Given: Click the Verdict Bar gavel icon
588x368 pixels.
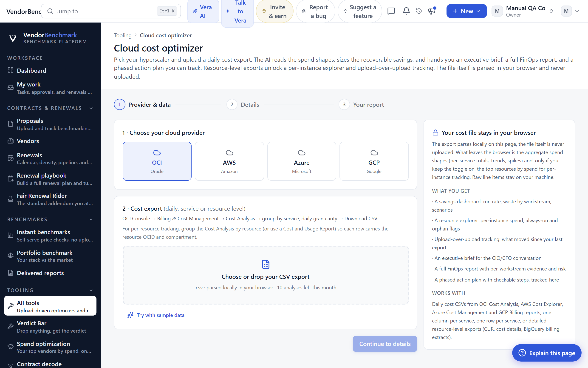Looking at the screenshot, I should pos(10,326).
